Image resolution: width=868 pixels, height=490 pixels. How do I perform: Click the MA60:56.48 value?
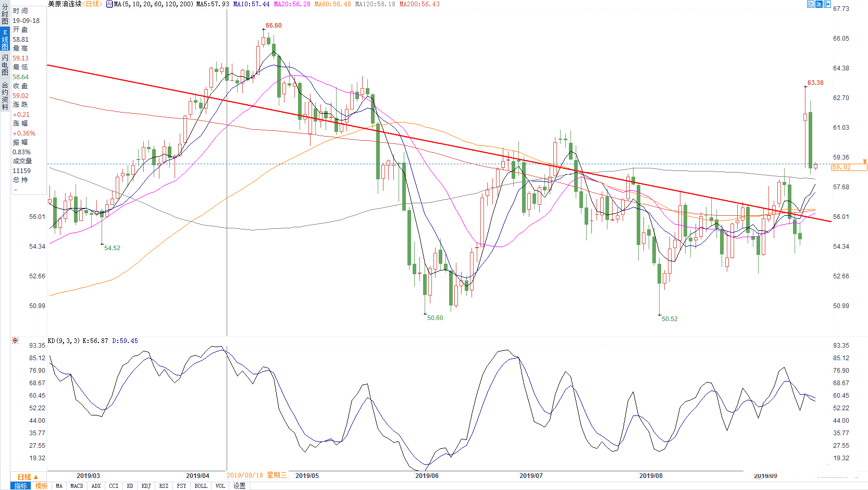333,4
